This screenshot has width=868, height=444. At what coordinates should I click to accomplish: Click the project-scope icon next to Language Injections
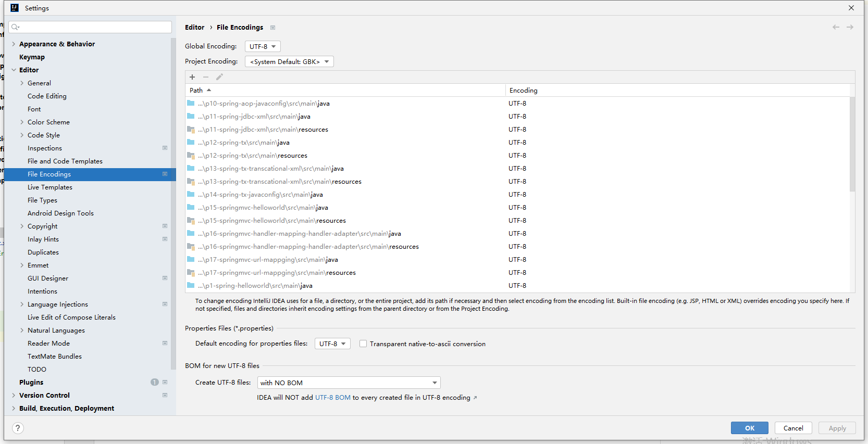(165, 304)
